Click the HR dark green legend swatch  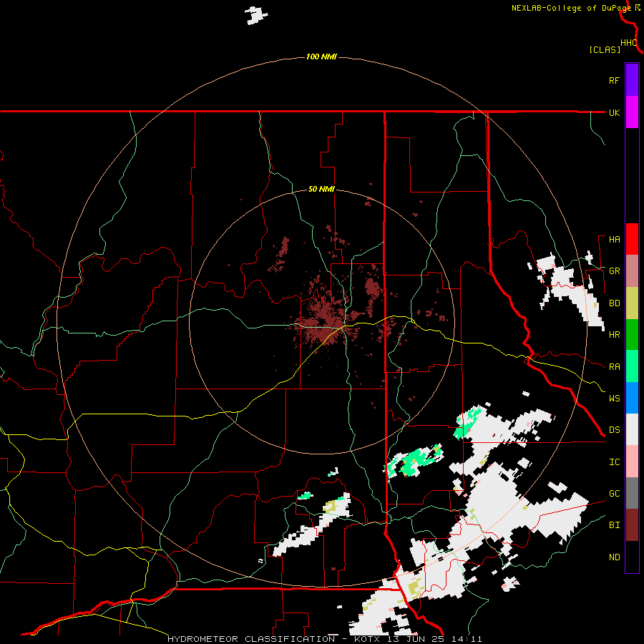(x=632, y=334)
